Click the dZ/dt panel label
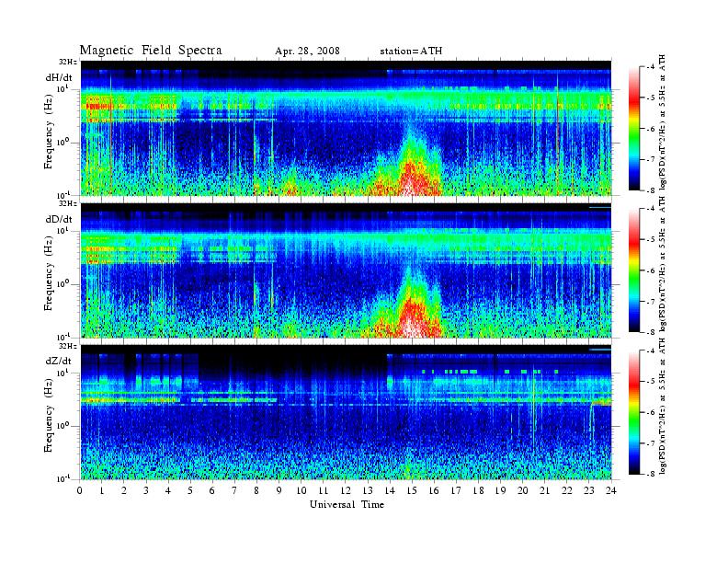728x563 pixels. [59, 361]
